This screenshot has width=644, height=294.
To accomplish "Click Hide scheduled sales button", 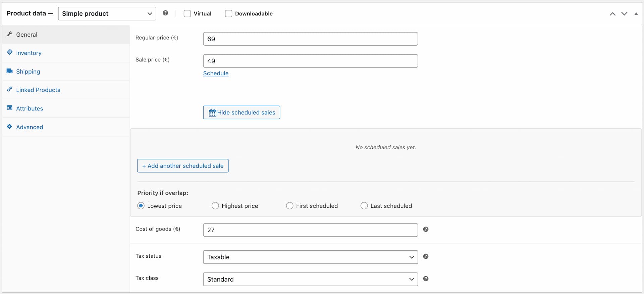I will click(x=241, y=112).
